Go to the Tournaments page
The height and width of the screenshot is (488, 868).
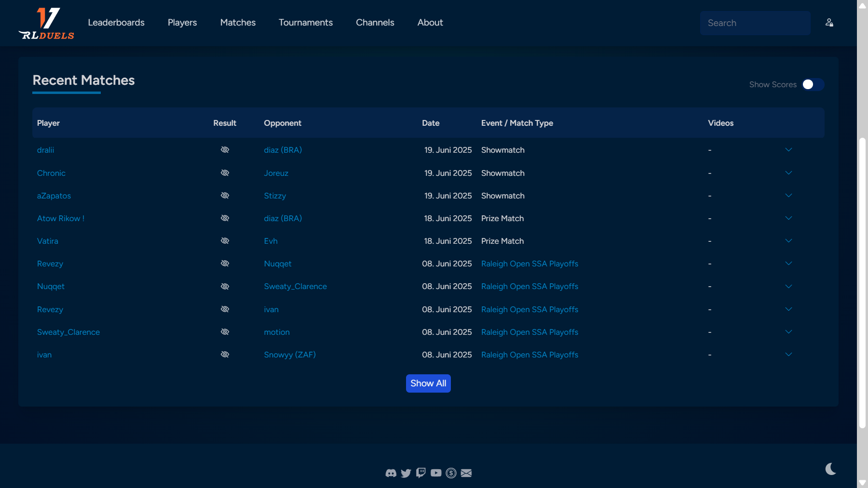[x=306, y=23]
